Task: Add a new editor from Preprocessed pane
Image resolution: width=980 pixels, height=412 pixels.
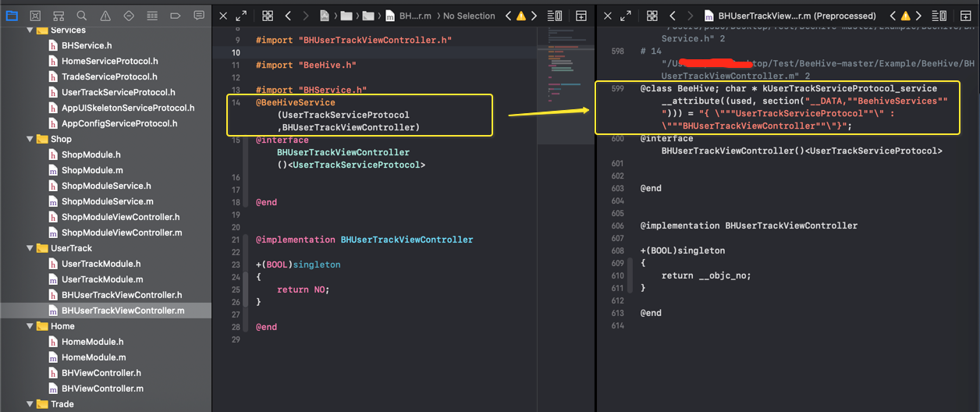Action: 965,16
